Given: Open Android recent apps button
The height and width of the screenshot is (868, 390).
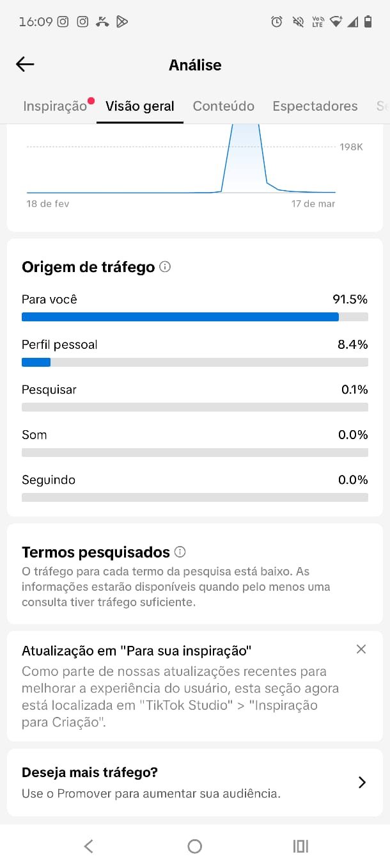Looking at the screenshot, I should coord(300,846).
